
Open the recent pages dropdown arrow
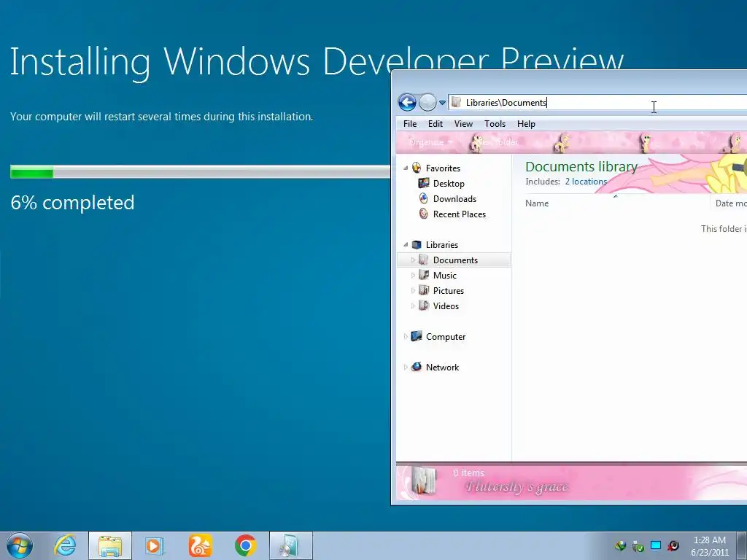tap(442, 102)
